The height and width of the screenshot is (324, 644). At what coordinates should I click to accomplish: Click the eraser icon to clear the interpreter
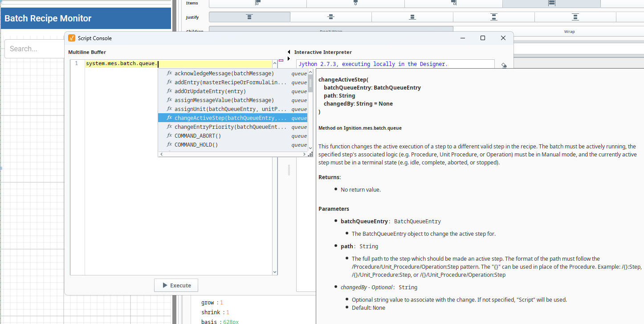tap(504, 65)
